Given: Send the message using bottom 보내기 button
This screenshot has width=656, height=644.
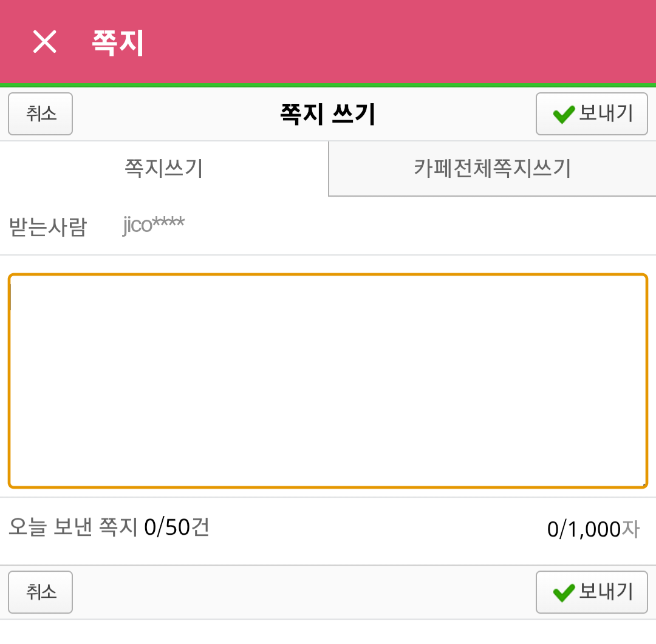Looking at the screenshot, I should click(x=592, y=592).
